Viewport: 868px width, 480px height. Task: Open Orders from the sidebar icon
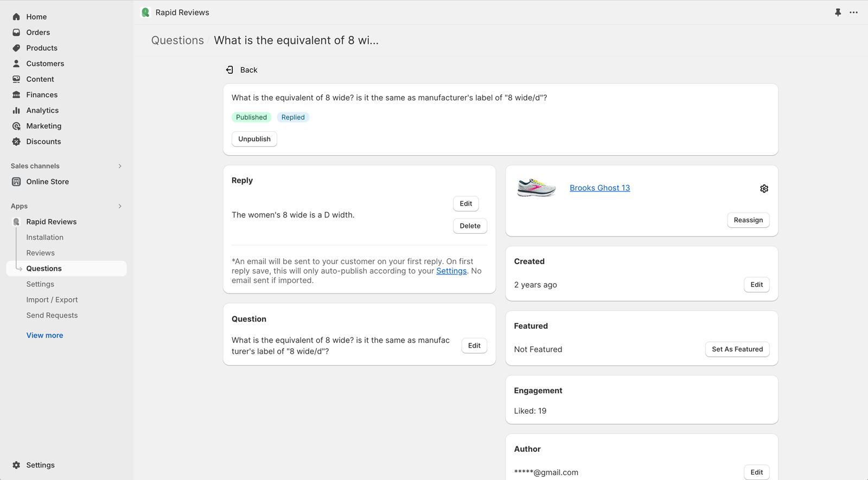coord(16,33)
